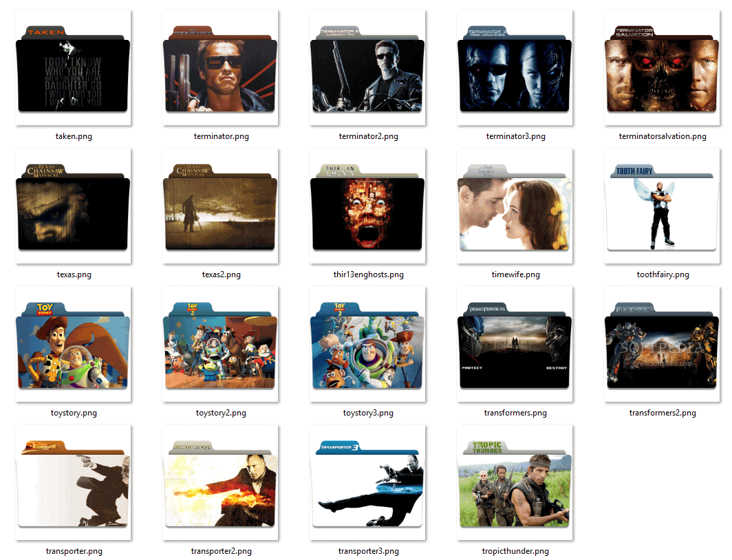732x560 pixels.
Task: Click the terminator3.png folder icon
Action: click(514, 69)
